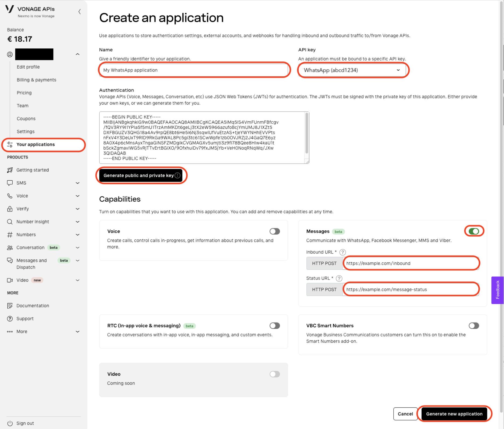Expand the Video menu chevron
This screenshot has width=504, height=429.
[78, 280]
